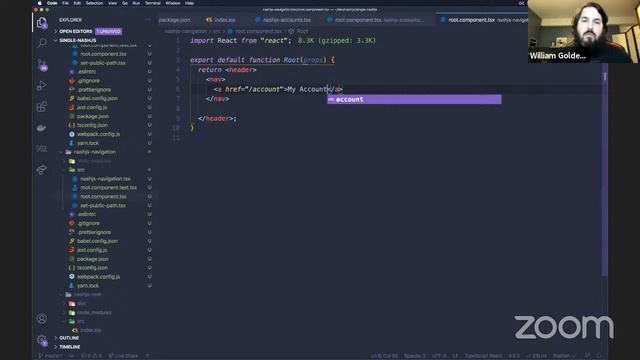The height and width of the screenshot is (360, 640).
Task: Expand the Outline section
Action: [x=69, y=338]
